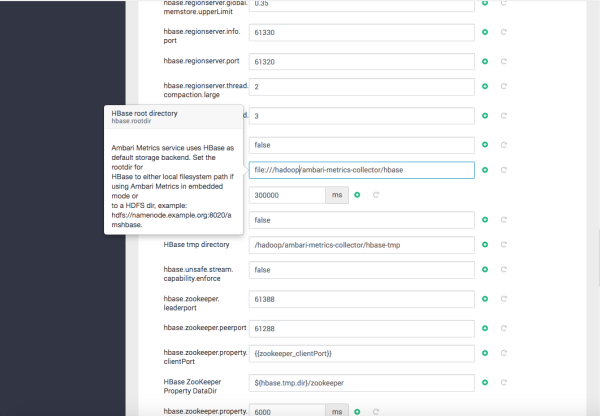The width and height of the screenshot is (600, 416).
Task: Click the HBase root directory path input
Action: tap(361, 170)
